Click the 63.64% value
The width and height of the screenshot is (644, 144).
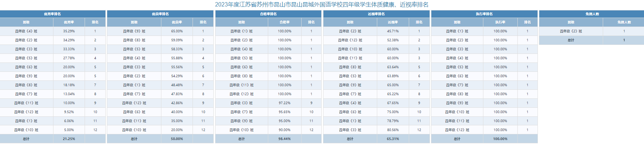click(x=393, y=67)
